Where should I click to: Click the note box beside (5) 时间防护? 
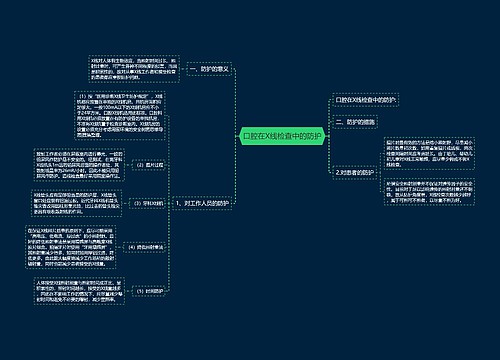(x=79, y=291)
